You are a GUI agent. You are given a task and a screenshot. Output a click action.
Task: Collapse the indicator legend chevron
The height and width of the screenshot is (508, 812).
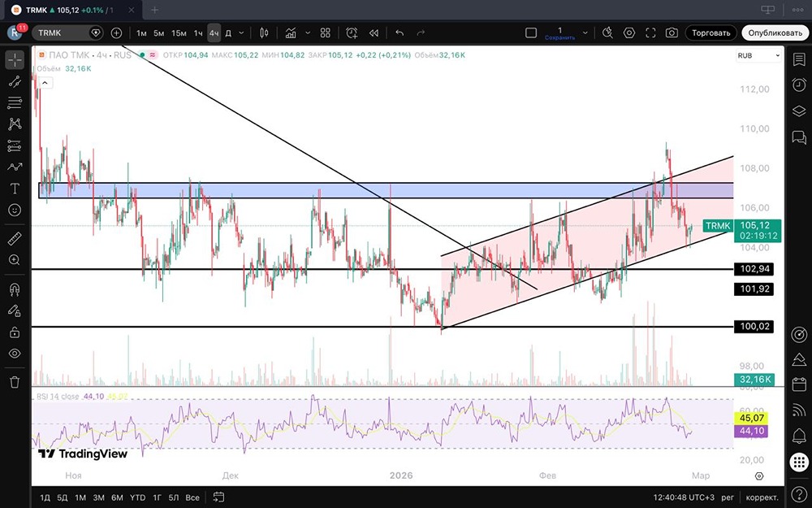[x=45, y=82]
